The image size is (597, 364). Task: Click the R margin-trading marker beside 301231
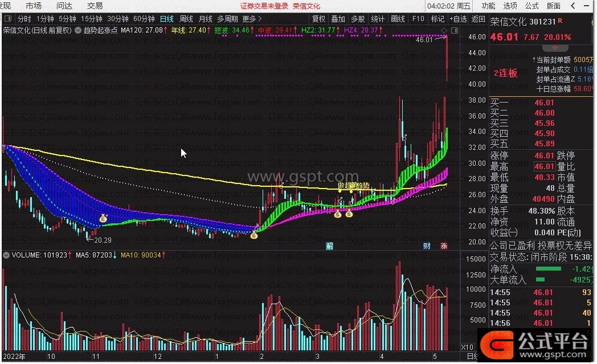coord(560,21)
